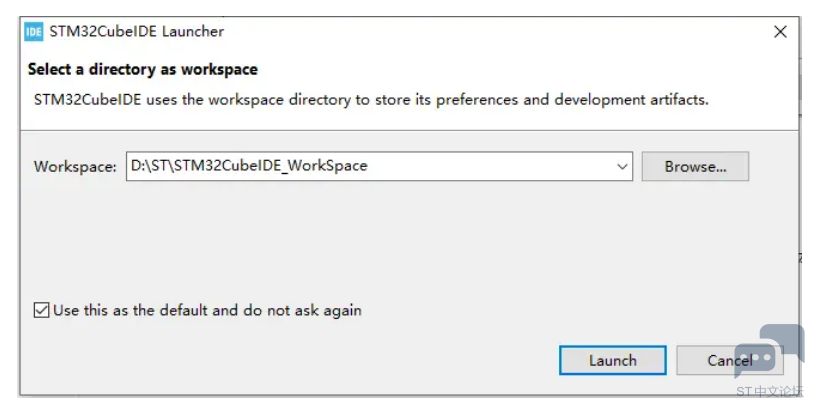Click the STM32CubeIDE Launcher title text

coord(137,32)
